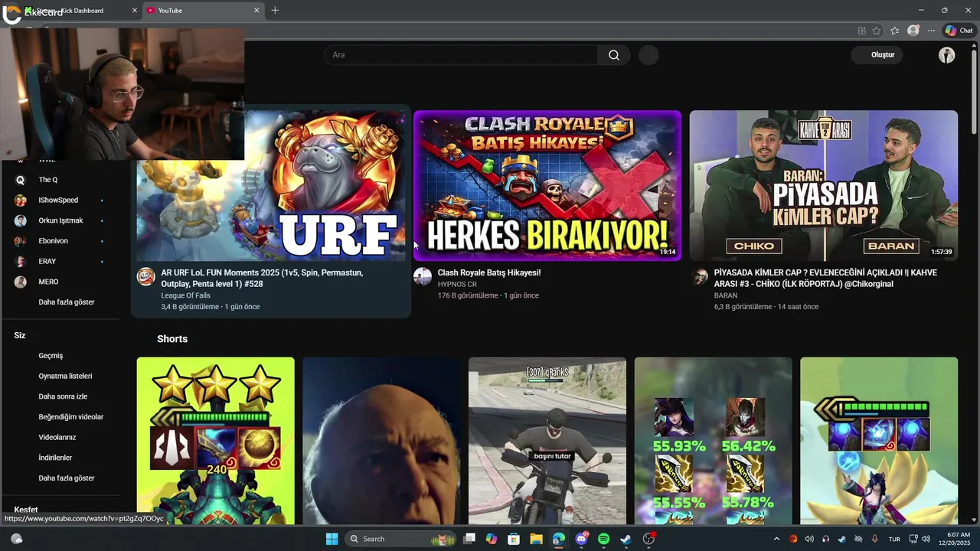Click the taskbar Search box
The width and height of the screenshot is (980, 551).
tap(400, 539)
